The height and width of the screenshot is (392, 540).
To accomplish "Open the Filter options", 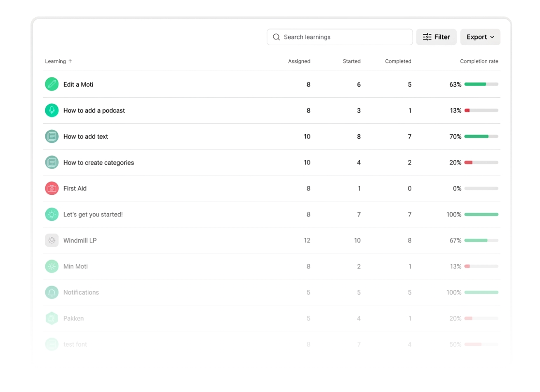I will pos(436,37).
